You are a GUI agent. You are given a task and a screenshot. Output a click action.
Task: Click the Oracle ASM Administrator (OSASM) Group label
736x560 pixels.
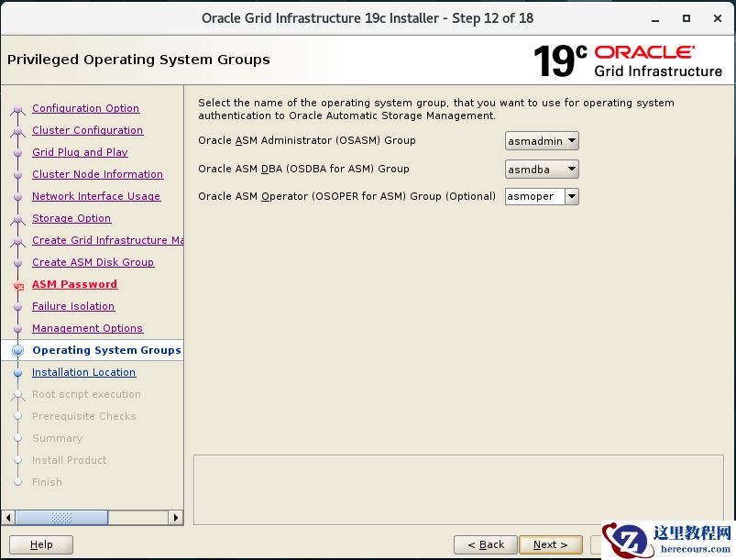[x=306, y=140]
